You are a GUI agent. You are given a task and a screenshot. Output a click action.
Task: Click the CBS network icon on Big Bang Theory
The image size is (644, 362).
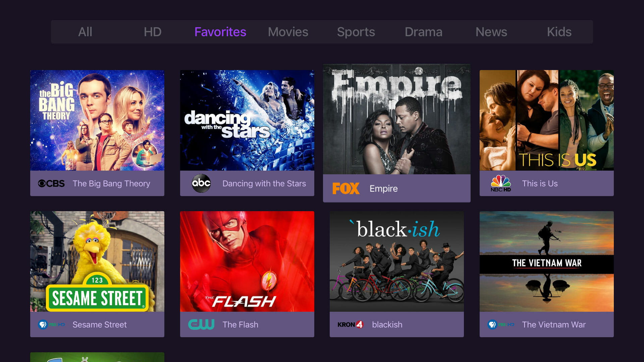50,183
